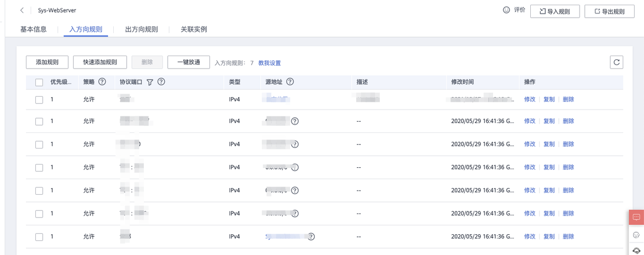Refresh the inbound rules list

(x=616, y=62)
